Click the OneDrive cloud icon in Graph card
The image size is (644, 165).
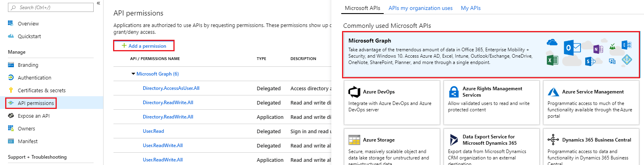pyautogui.click(x=552, y=42)
